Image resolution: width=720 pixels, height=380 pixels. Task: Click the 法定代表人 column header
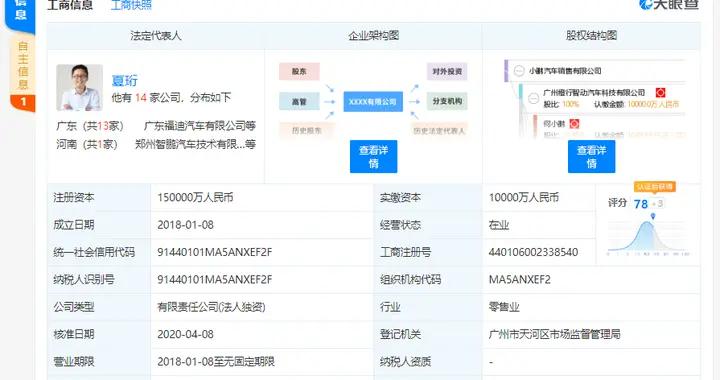click(x=156, y=36)
